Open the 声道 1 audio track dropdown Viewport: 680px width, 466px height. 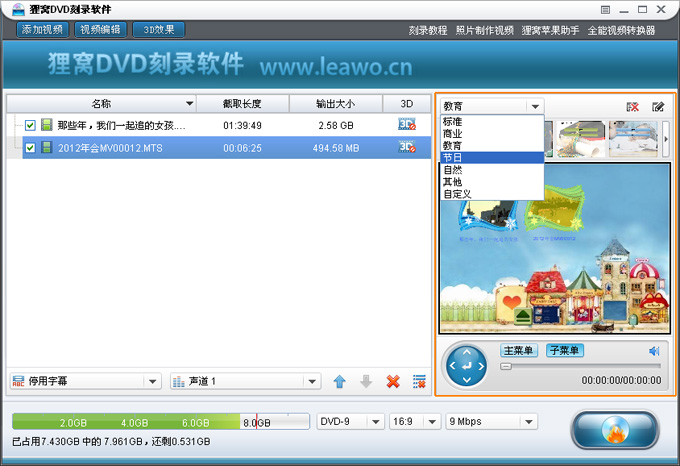click(x=245, y=381)
